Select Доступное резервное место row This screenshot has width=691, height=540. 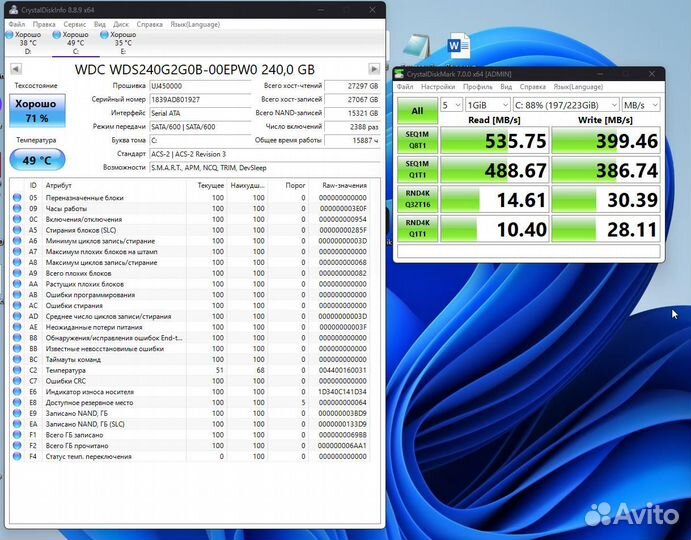[x=189, y=402]
